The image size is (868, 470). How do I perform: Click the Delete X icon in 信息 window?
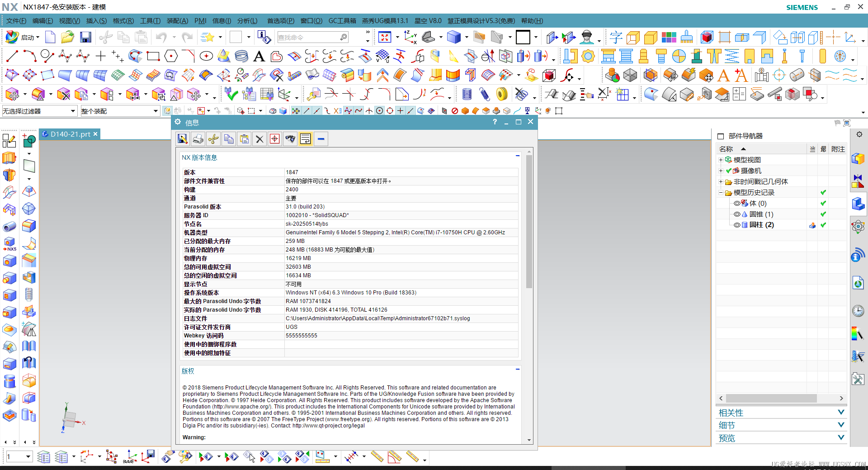coord(259,139)
